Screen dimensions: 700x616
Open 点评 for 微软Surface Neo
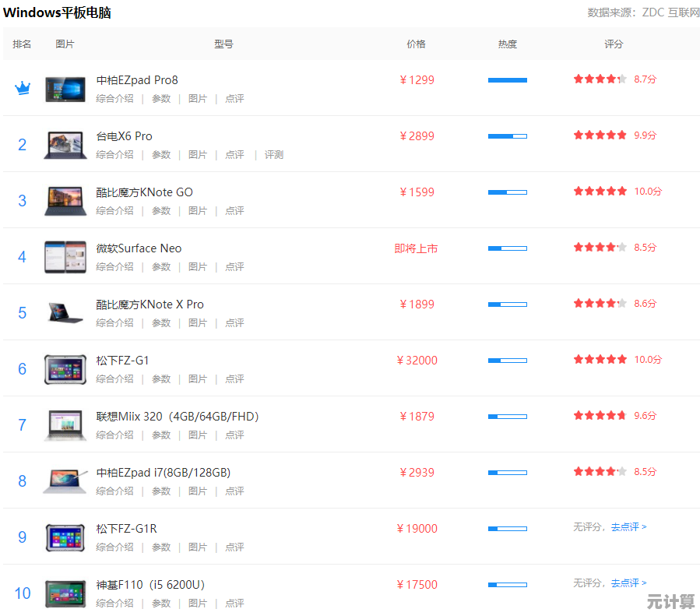(x=234, y=267)
